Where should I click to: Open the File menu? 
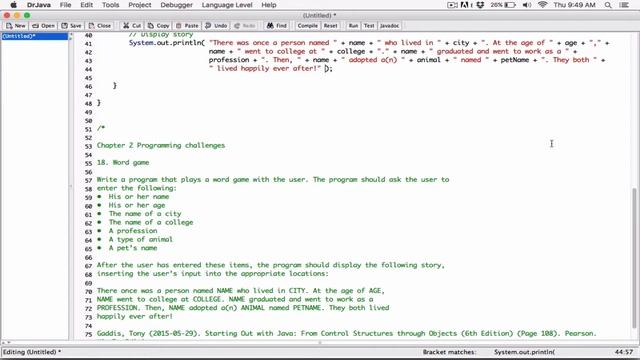65,5
